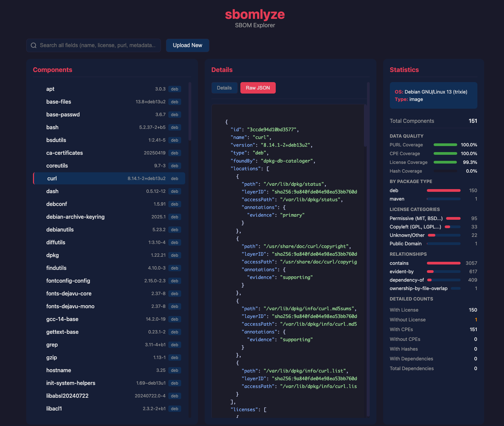Click the PURL Coverage progress bar
The width and height of the screenshot is (504, 426).
445,145
